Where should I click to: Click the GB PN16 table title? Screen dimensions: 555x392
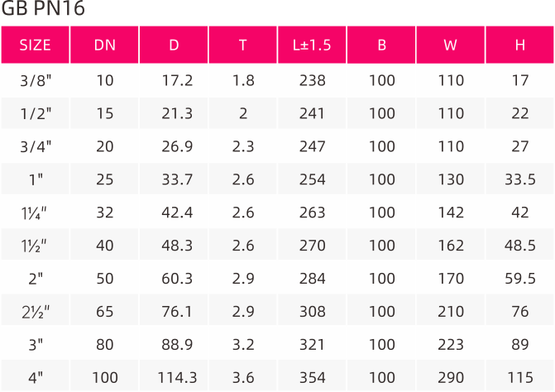click(43, 8)
